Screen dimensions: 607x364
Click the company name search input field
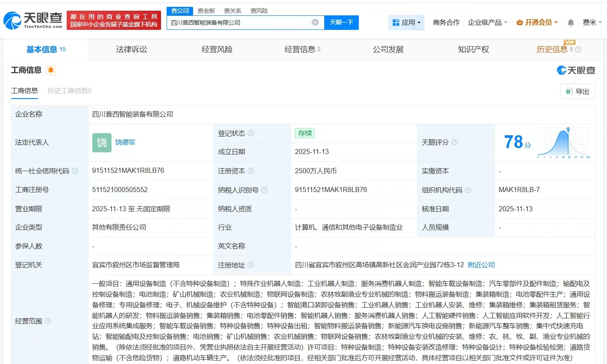point(239,23)
